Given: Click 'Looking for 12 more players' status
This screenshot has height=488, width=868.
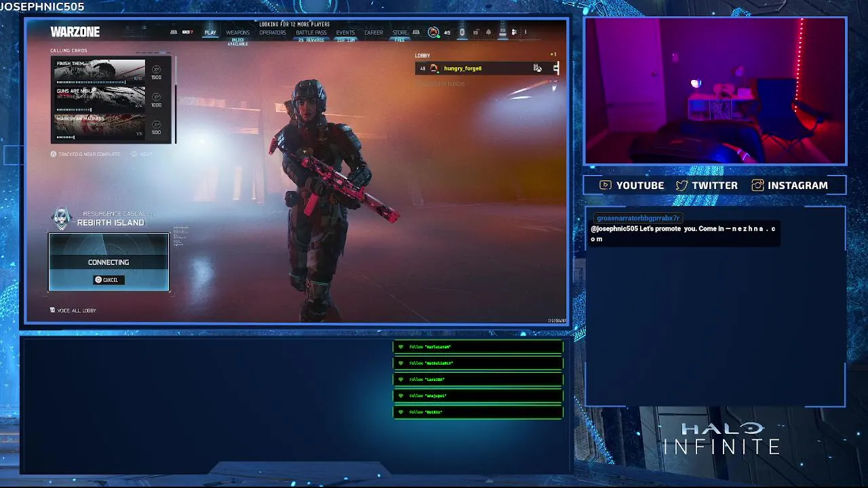Looking at the screenshot, I should [x=294, y=24].
